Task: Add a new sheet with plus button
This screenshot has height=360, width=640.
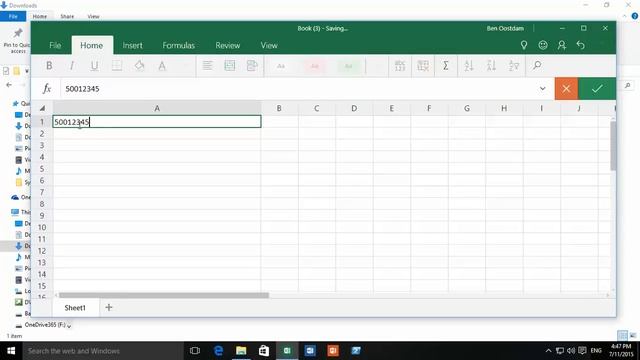Action: (109, 307)
